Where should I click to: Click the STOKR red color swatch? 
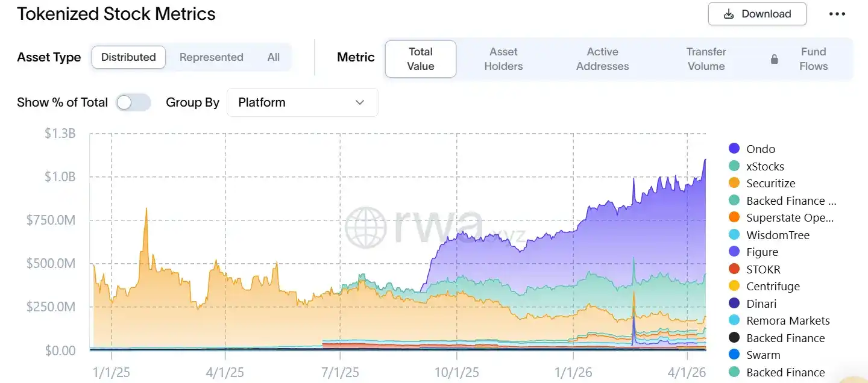(x=734, y=269)
